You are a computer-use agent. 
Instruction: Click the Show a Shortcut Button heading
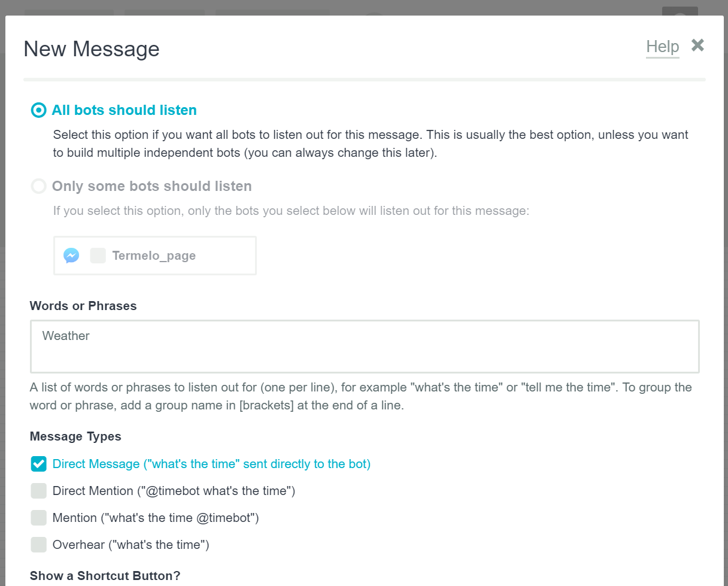pyautogui.click(x=105, y=576)
